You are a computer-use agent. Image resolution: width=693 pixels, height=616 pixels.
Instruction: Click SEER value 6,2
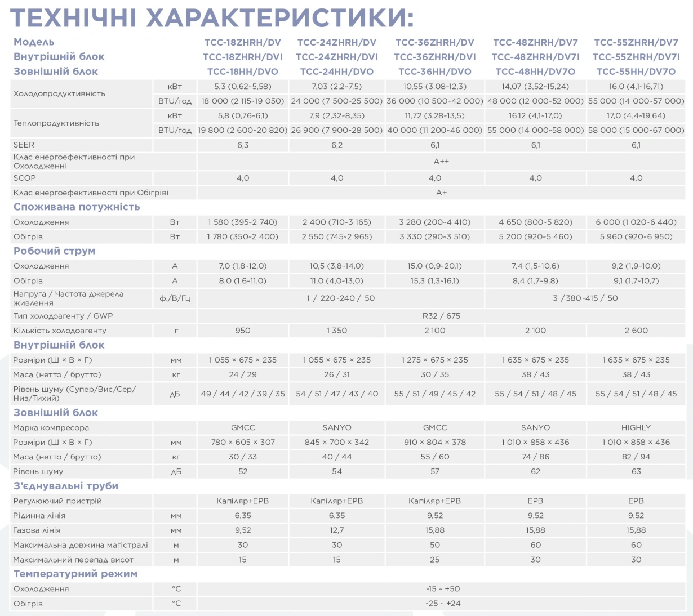(337, 145)
